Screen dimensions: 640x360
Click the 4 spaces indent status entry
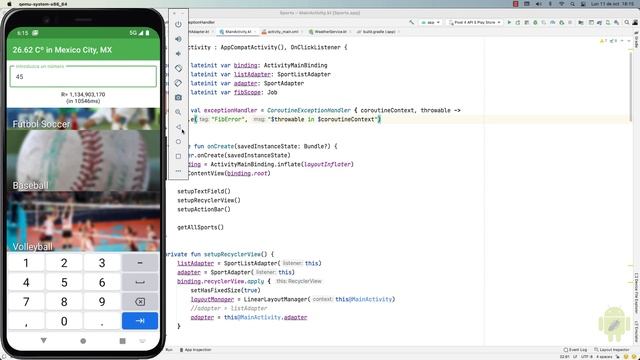tap(604, 357)
